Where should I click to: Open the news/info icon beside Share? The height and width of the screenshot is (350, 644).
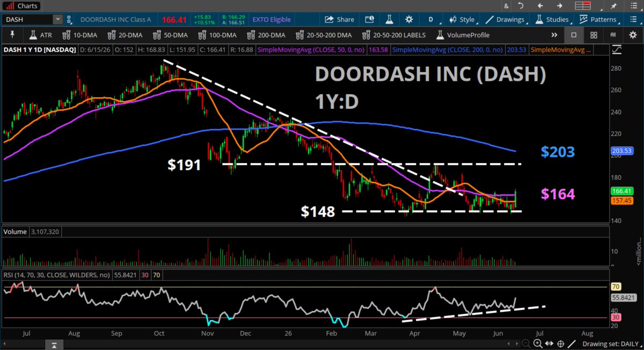[370, 19]
